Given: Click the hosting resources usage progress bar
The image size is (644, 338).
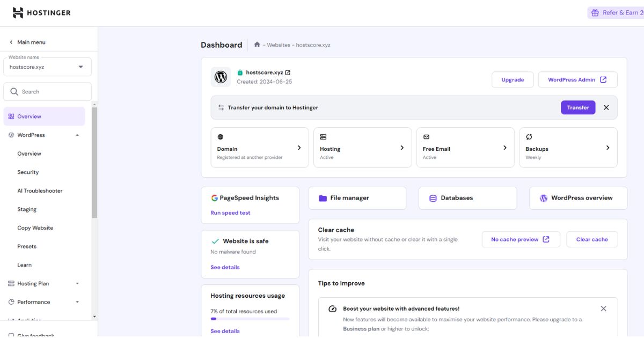Looking at the screenshot, I should pos(250,319).
